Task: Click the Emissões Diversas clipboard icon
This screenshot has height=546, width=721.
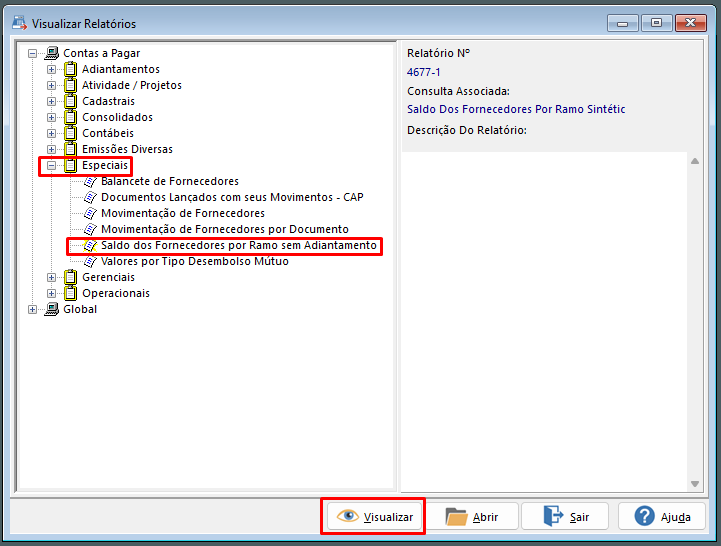Action: coord(70,149)
